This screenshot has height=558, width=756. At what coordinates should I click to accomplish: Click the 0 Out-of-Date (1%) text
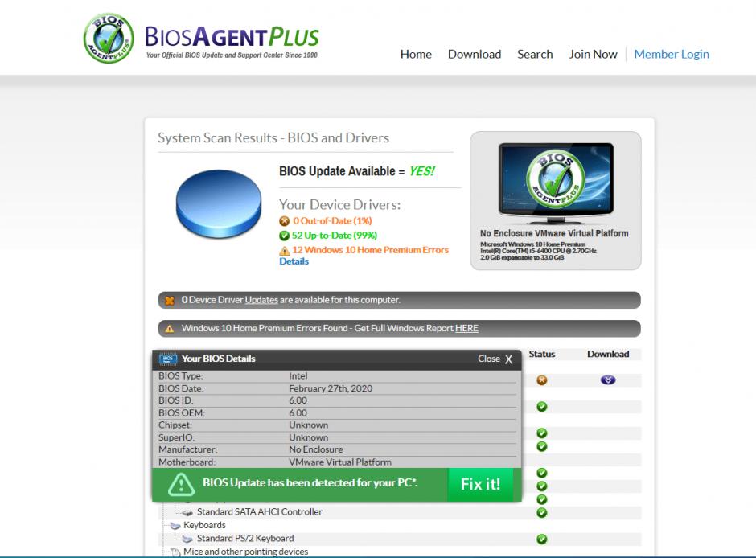pyautogui.click(x=332, y=221)
